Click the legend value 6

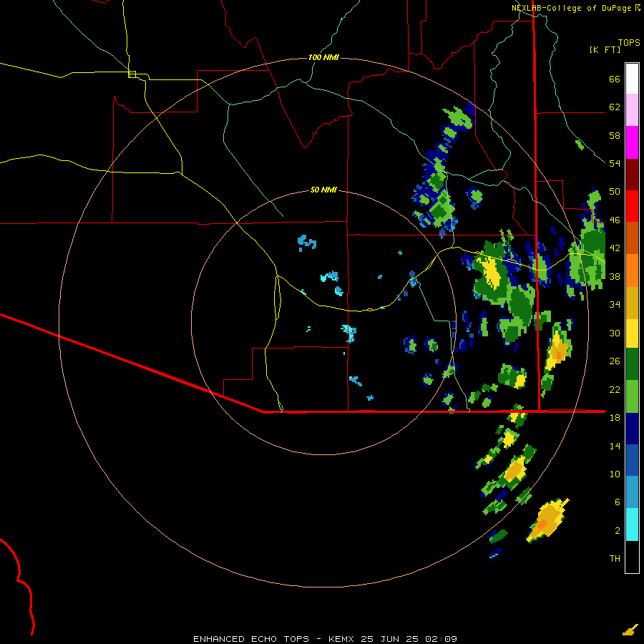pos(618,502)
